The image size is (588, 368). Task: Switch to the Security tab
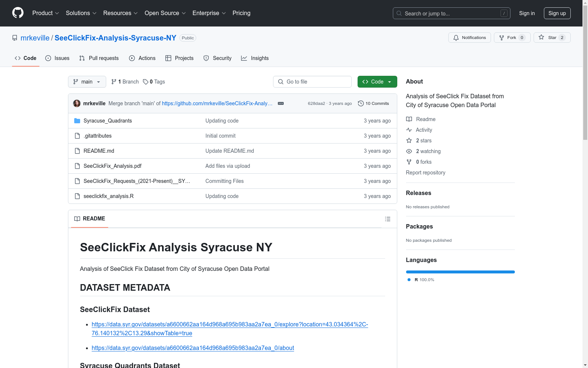click(x=218, y=58)
